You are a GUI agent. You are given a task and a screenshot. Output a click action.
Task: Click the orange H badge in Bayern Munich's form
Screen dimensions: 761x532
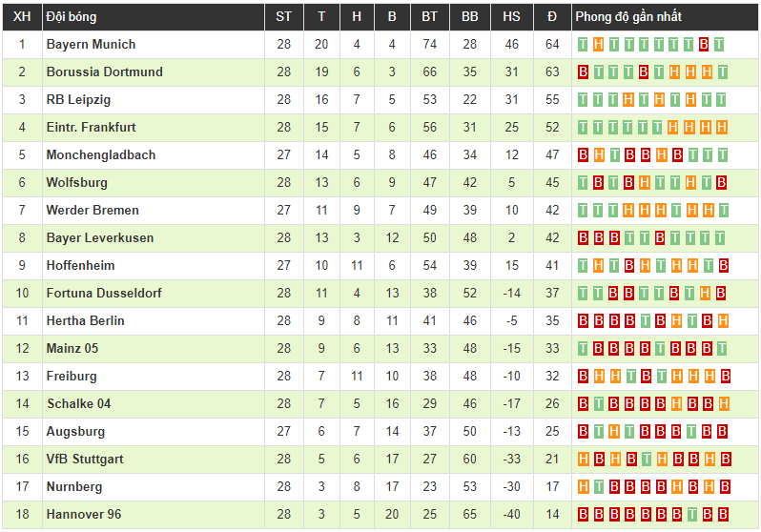click(x=598, y=44)
